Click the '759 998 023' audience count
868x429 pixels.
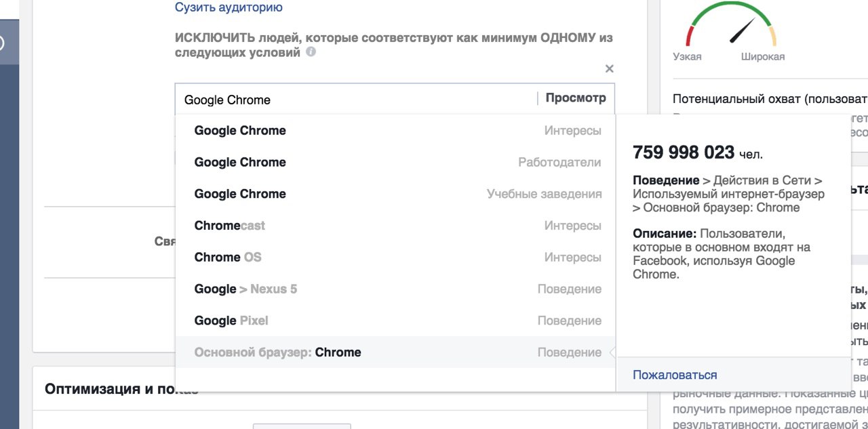click(684, 152)
